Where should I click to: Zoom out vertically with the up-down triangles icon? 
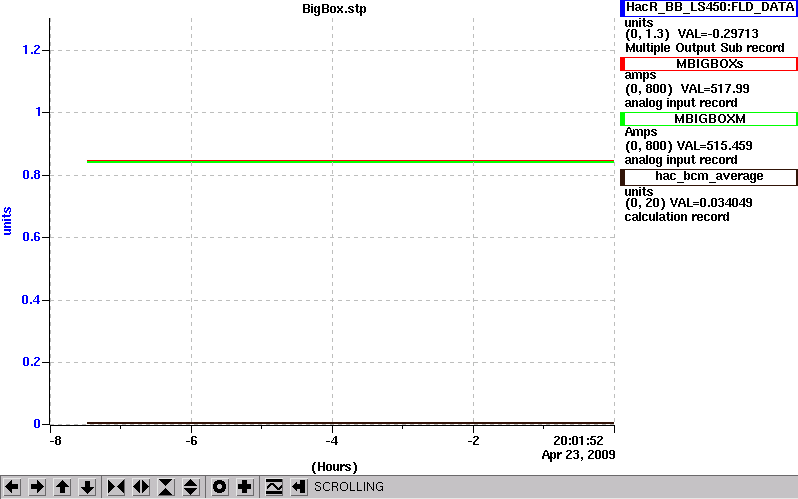click(x=191, y=487)
